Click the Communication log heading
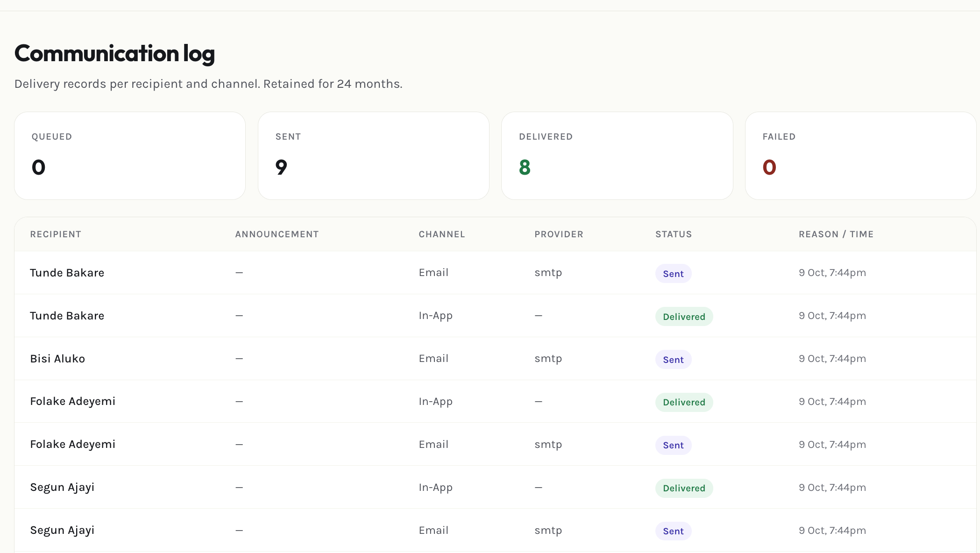 114,53
